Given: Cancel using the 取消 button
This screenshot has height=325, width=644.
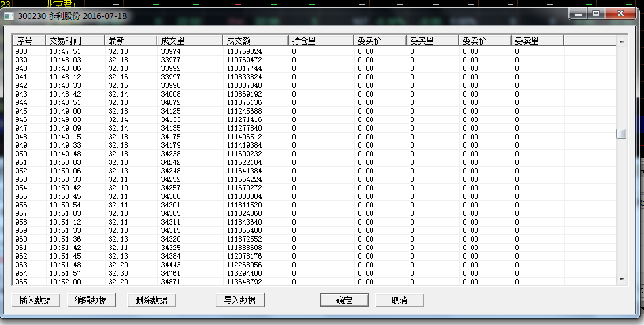Looking at the screenshot, I should coord(399,300).
